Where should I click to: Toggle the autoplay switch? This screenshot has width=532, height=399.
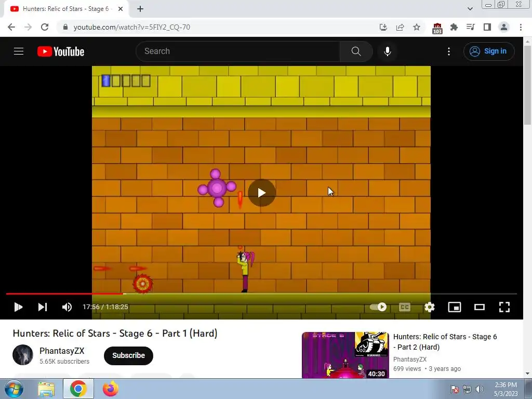tap(378, 307)
